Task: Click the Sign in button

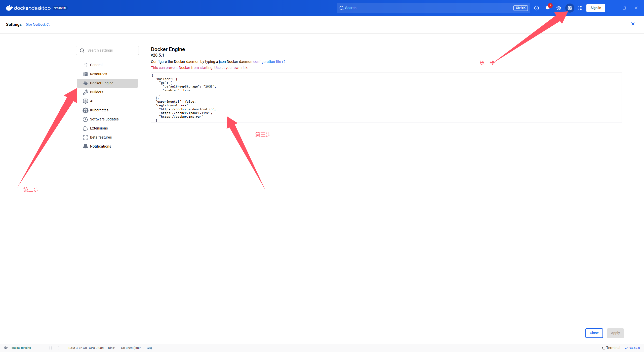Action: 596,8
